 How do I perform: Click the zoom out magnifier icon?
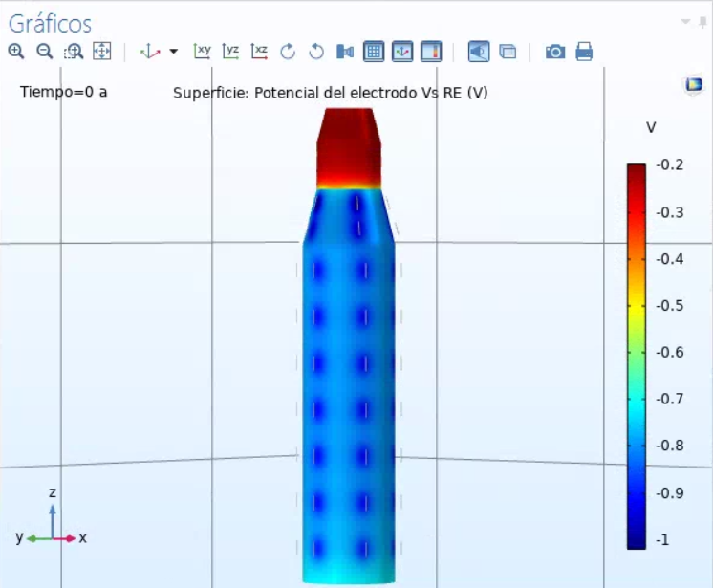click(x=44, y=52)
